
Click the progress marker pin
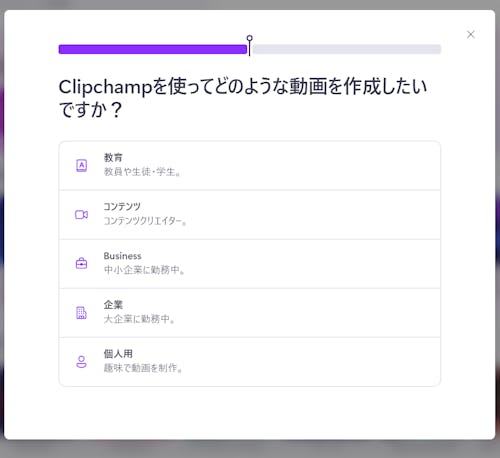click(249, 45)
